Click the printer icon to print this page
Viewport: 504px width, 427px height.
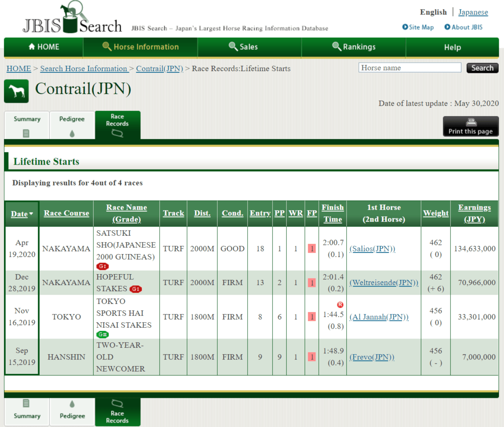point(471,122)
